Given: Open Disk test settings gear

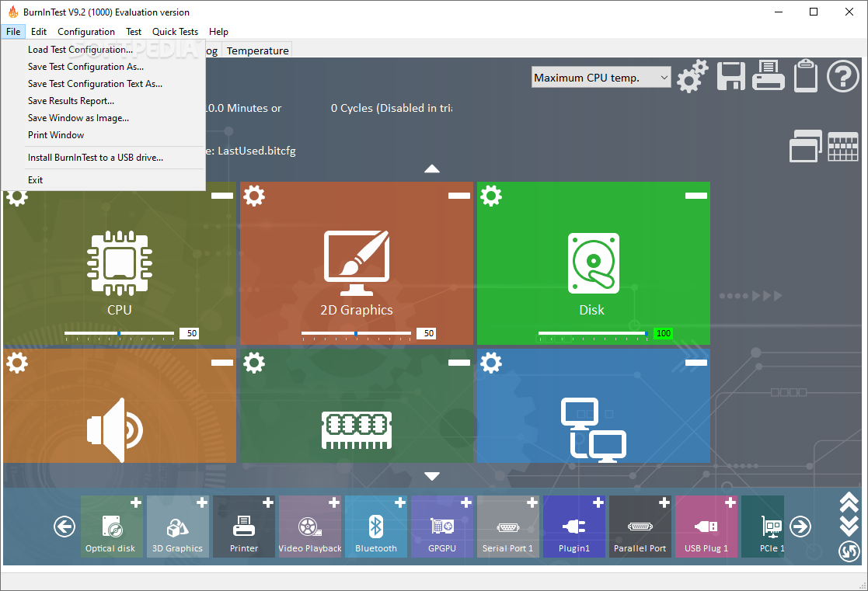Looking at the screenshot, I should (491, 196).
